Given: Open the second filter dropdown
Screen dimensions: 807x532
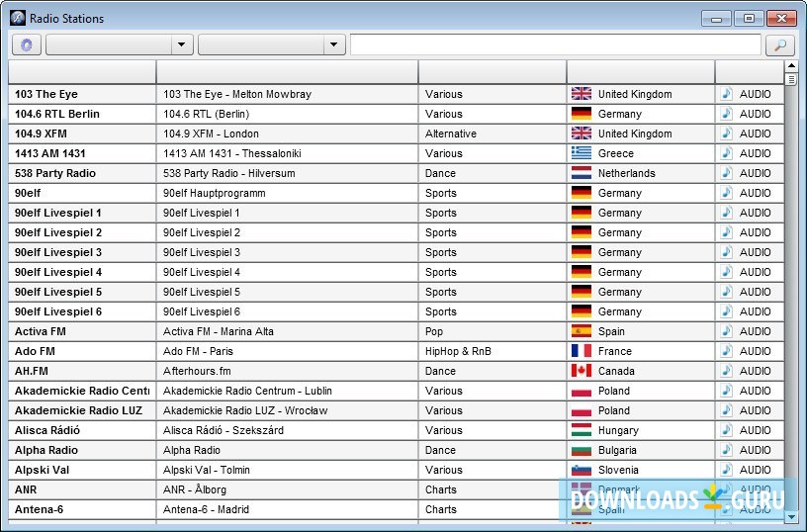Looking at the screenshot, I should [x=271, y=44].
